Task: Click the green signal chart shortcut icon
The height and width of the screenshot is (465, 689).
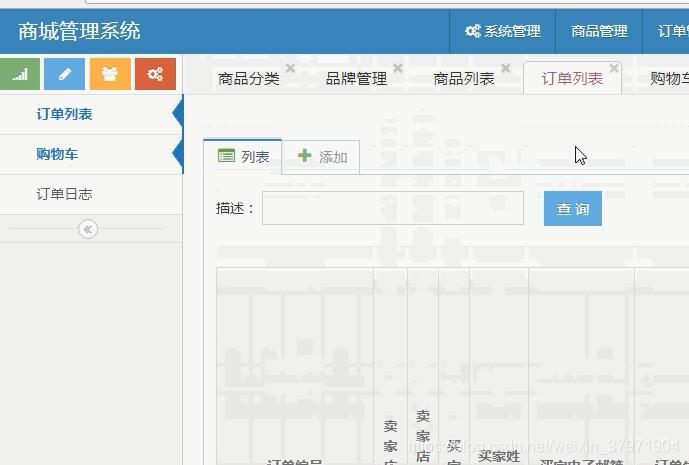Action: [x=19, y=74]
